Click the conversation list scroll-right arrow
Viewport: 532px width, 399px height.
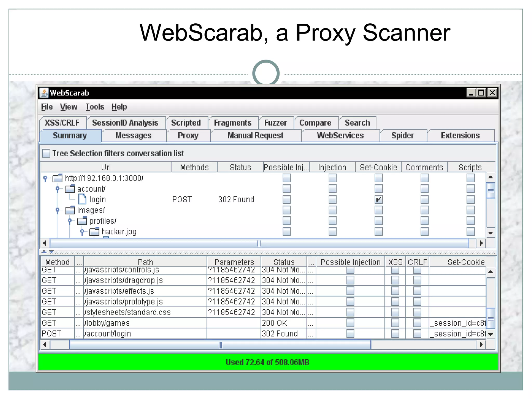(x=481, y=345)
